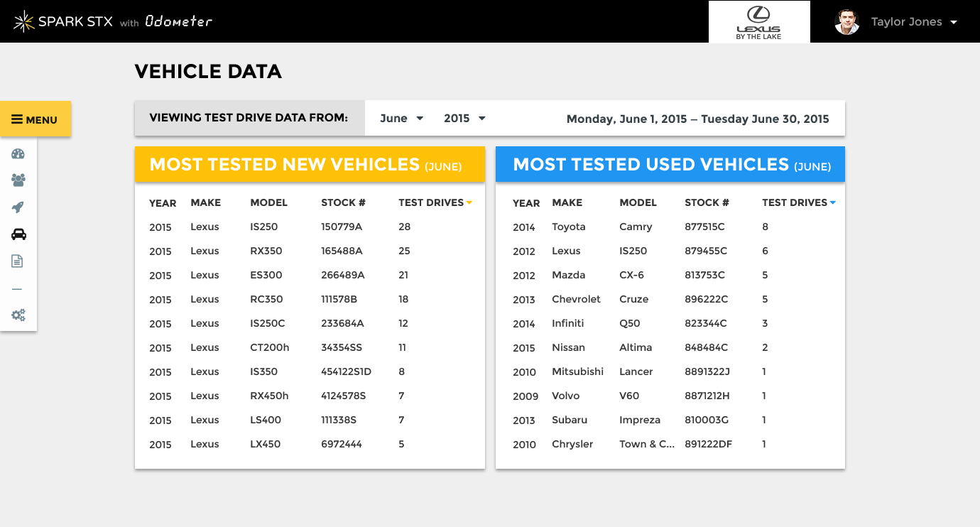
Task: Click stock number 454122S1D
Action: point(347,371)
